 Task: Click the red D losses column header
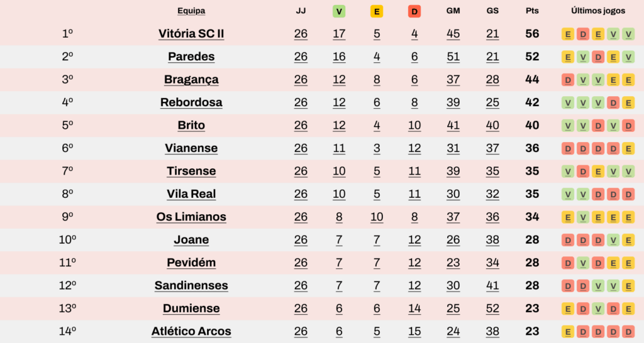[x=414, y=11]
